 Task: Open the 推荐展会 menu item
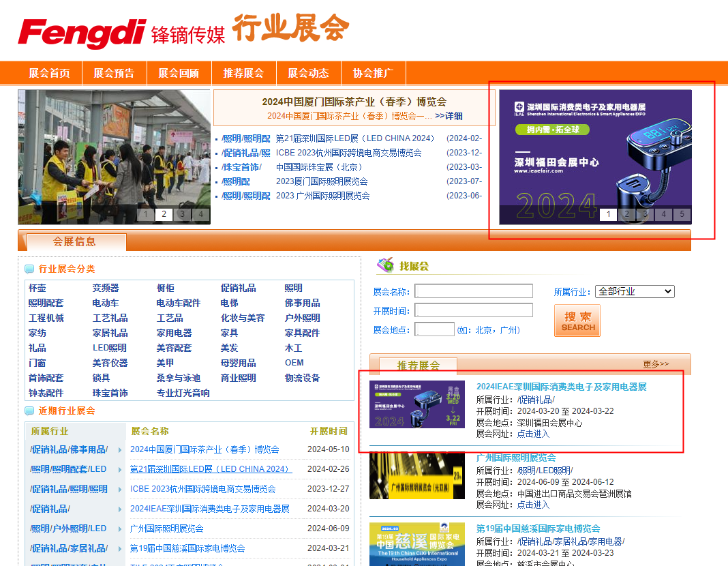[x=244, y=73]
